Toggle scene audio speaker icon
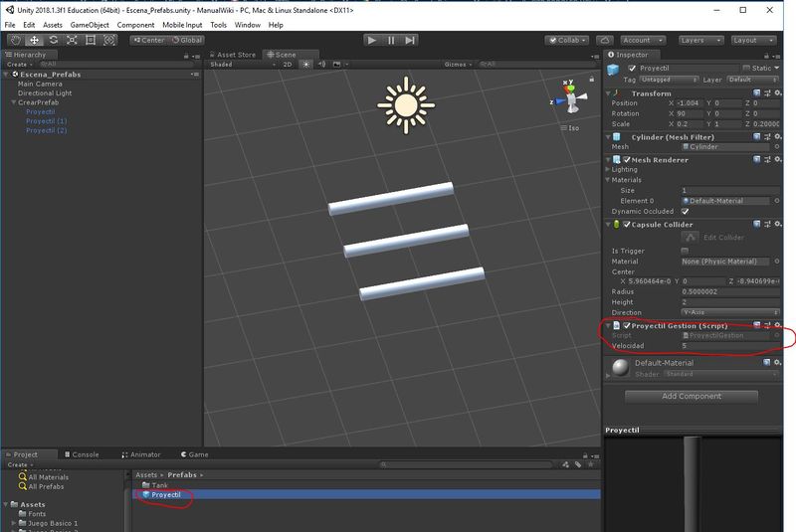Viewport: 796px width, 532px height. [321, 65]
